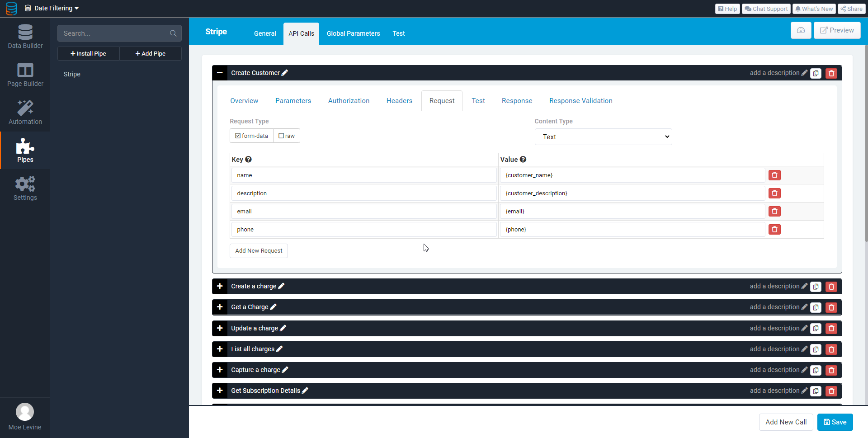Expand the Update a charge call

tap(220, 328)
